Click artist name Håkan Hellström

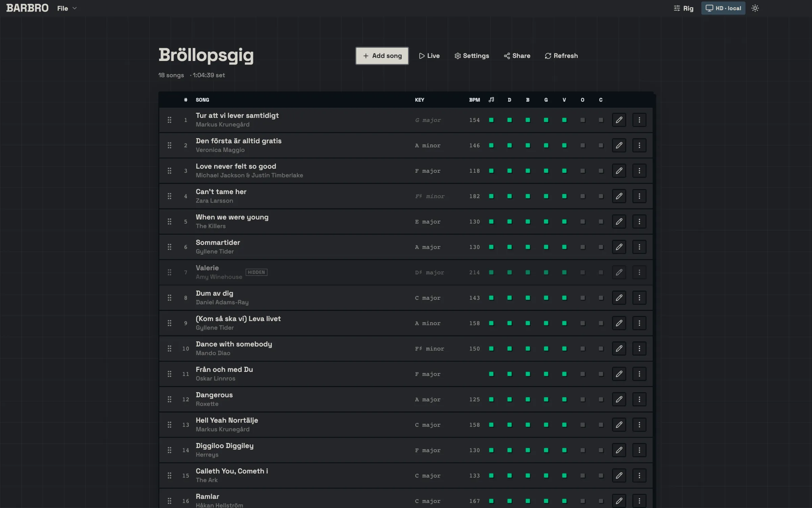[x=219, y=505]
